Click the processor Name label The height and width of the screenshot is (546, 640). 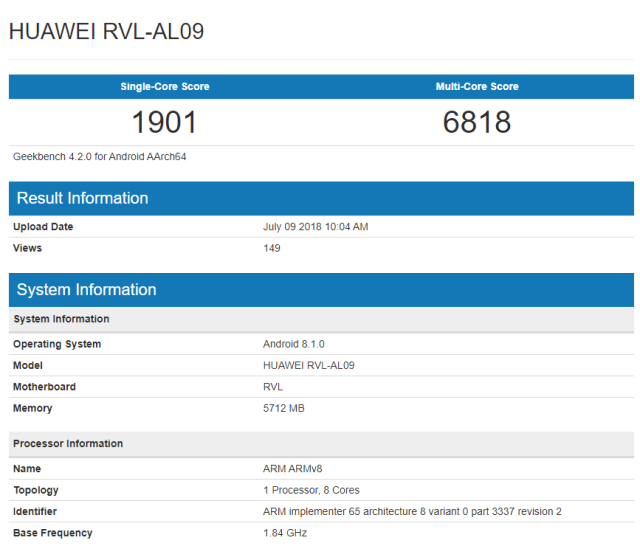click(x=27, y=469)
